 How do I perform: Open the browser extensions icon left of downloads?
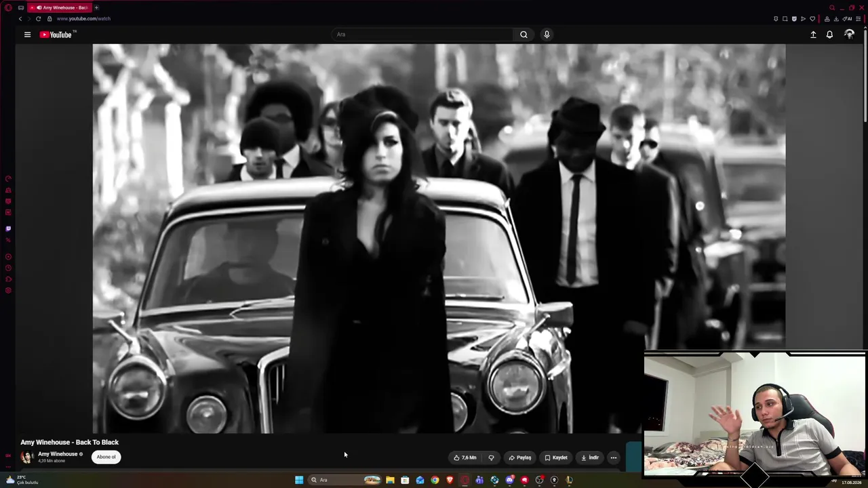click(x=827, y=19)
